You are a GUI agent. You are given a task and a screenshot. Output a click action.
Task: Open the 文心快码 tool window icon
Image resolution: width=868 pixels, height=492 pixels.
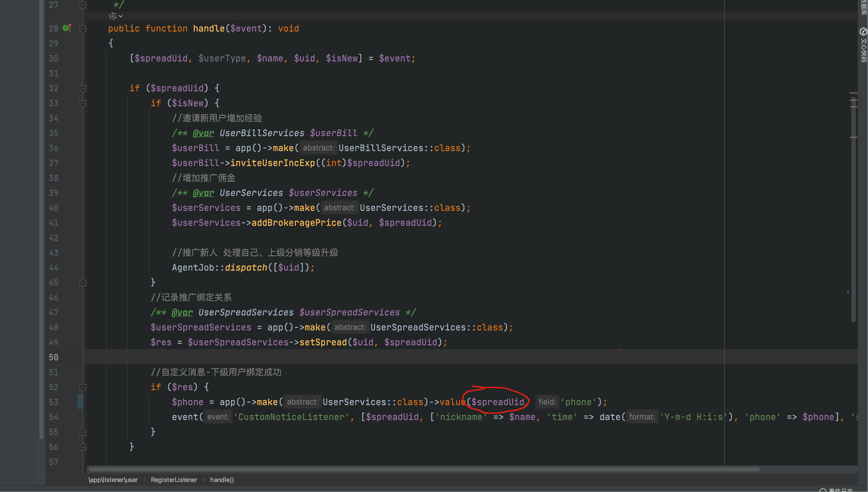(x=863, y=32)
